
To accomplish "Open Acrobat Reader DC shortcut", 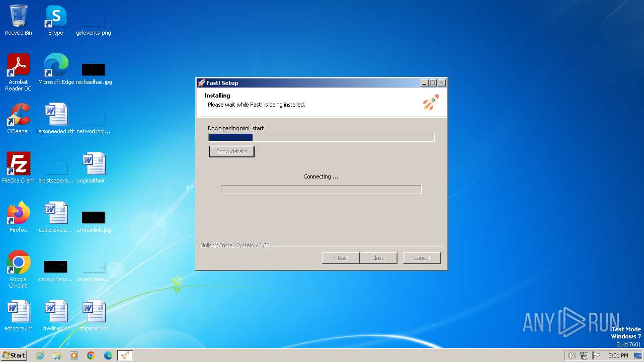I will click(18, 72).
